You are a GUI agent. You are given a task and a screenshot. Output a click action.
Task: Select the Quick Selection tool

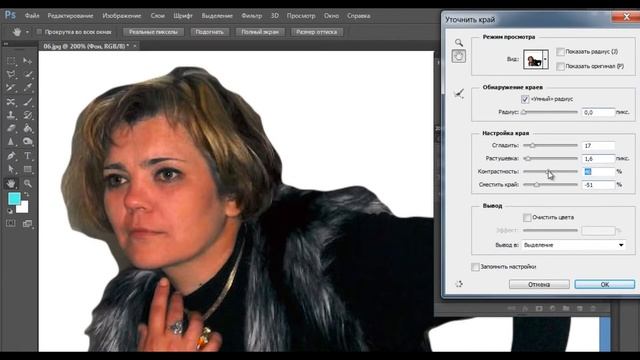(27, 74)
